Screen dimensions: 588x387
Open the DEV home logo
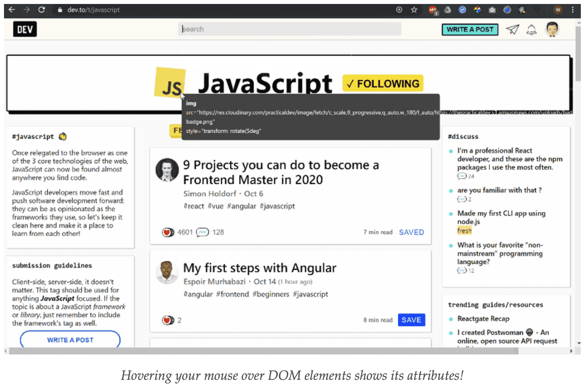25,29
